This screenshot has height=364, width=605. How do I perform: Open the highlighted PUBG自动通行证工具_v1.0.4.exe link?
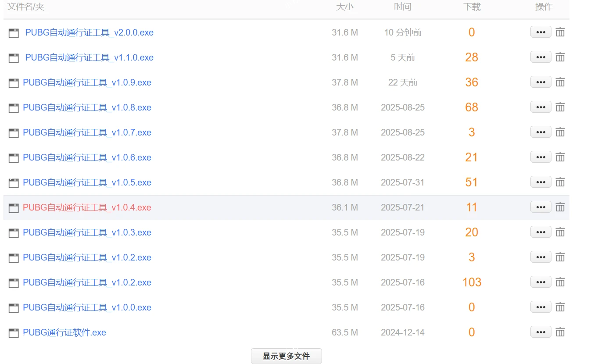[87, 207]
